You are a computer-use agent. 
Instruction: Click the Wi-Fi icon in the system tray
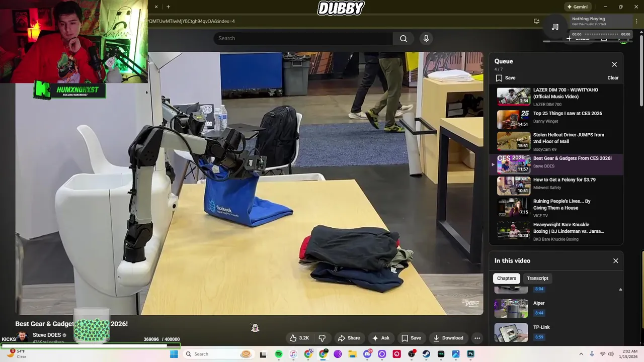point(602,354)
